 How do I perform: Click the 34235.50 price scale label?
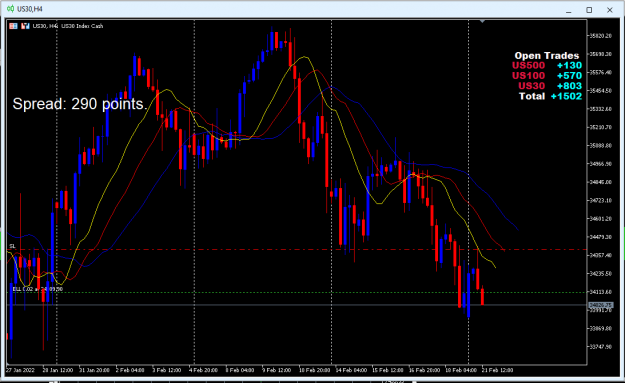(x=601, y=274)
